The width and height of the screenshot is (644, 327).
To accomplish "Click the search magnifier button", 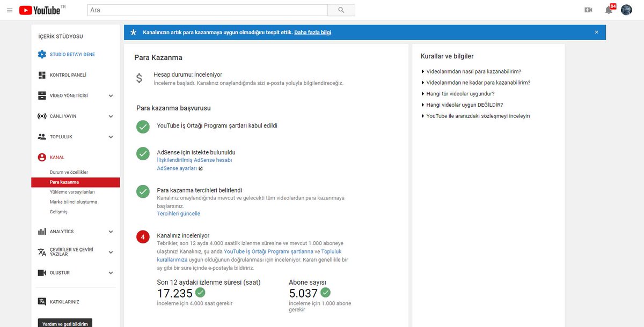I will pyautogui.click(x=341, y=10).
